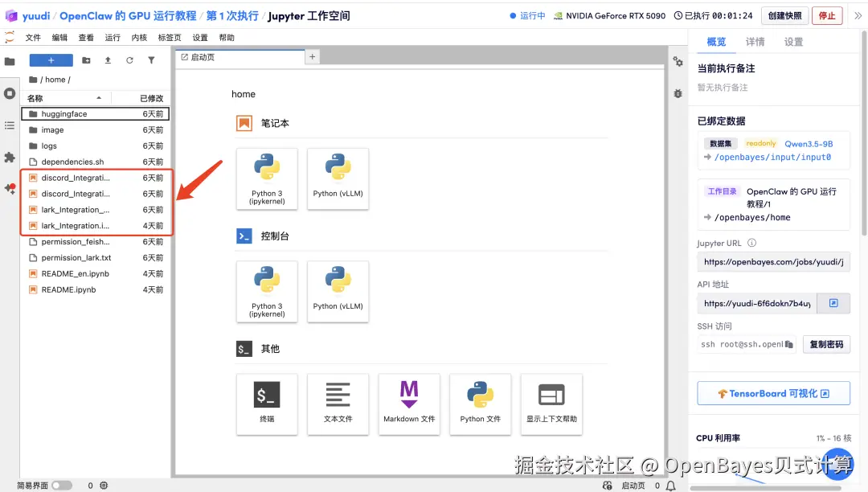Switch to the 设置 tab in right panel
The image size is (868, 492).
click(x=793, y=42)
